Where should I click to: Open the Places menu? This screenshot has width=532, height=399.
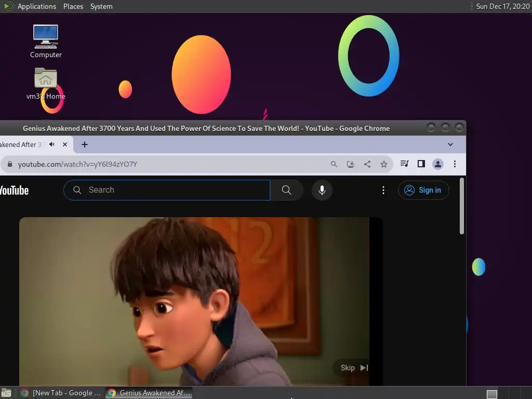click(73, 6)
